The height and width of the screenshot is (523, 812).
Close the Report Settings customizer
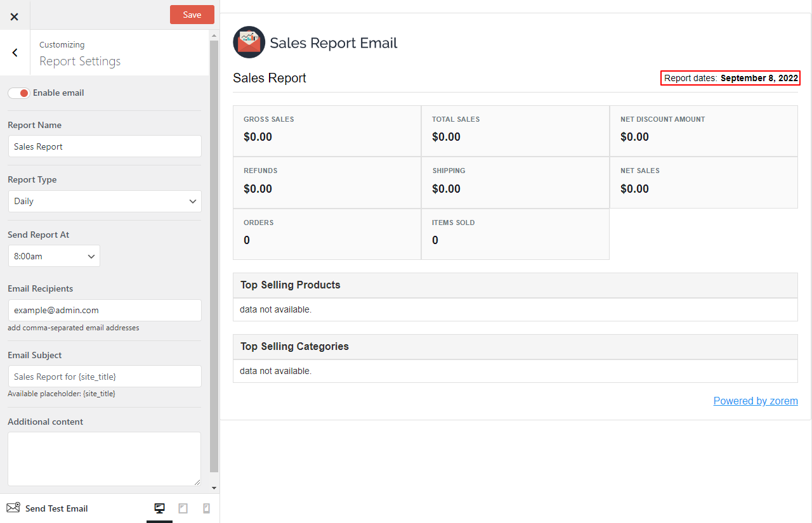[14, 16]
